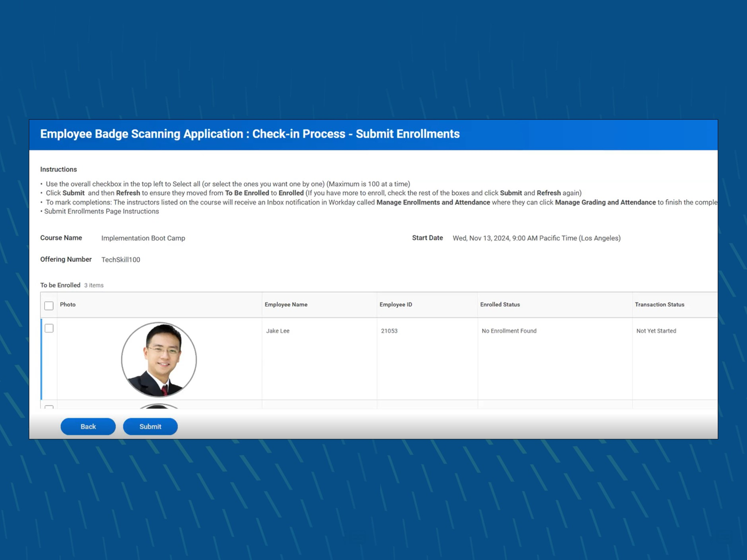Check the checkbox for Jake Lee's row
Image resolution: width=747 pixels, height=560 pixels.
pos(48,328)
